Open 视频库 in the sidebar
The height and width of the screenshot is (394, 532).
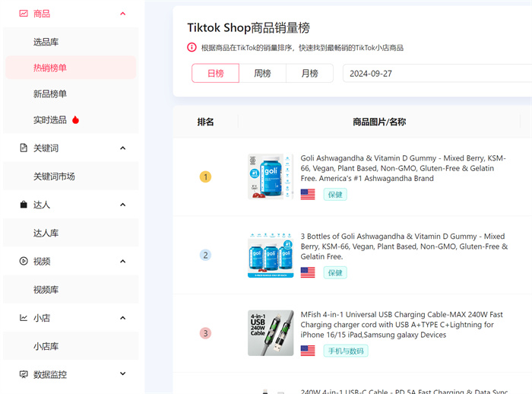tap(71, 290)
